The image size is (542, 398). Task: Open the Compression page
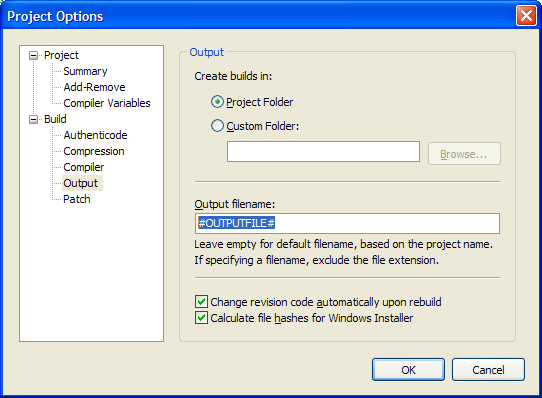click(94, 151)
